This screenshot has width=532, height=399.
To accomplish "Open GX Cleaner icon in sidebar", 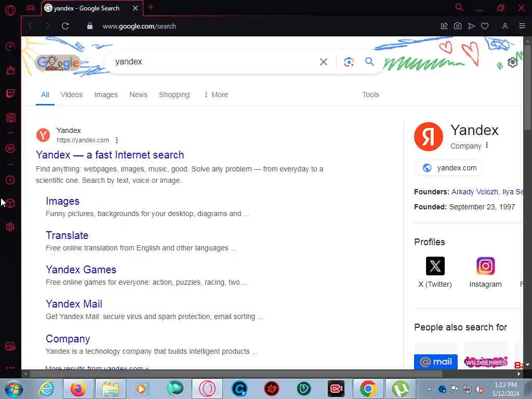I will coord(10,70).
